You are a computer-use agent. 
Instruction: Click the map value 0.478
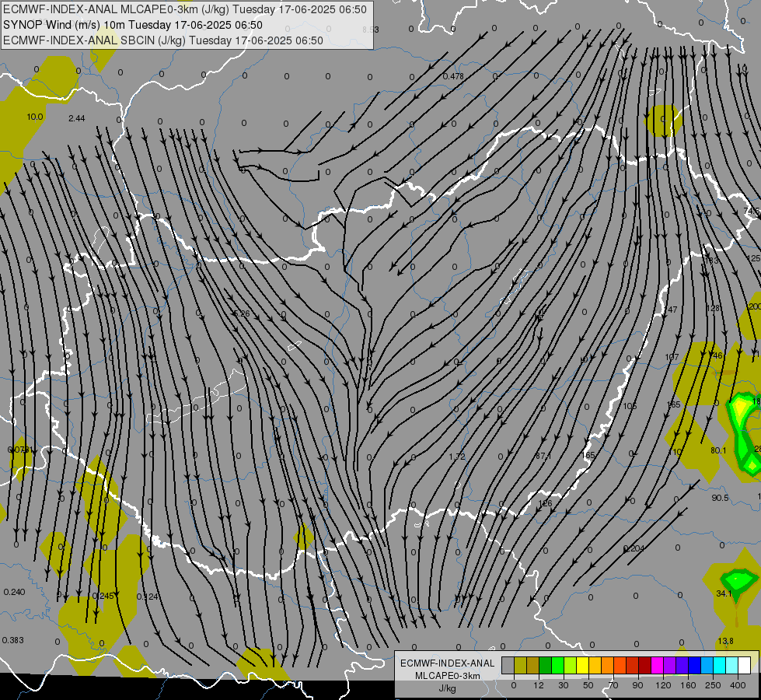[x=453, y=76]
